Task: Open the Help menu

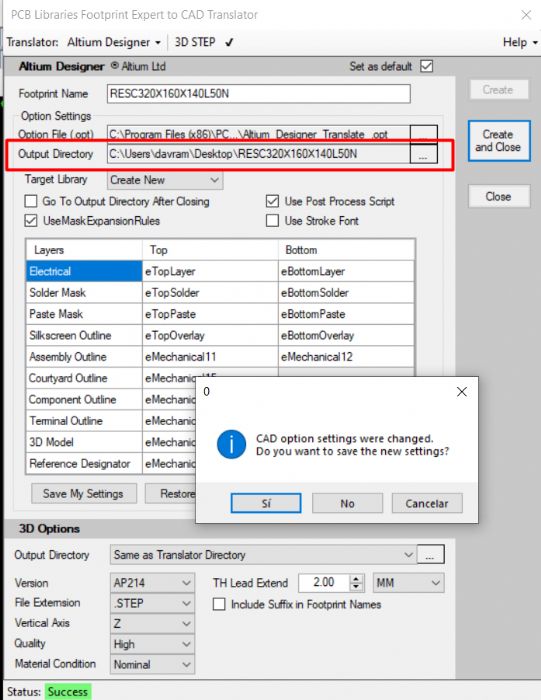Action: point(520,42)
